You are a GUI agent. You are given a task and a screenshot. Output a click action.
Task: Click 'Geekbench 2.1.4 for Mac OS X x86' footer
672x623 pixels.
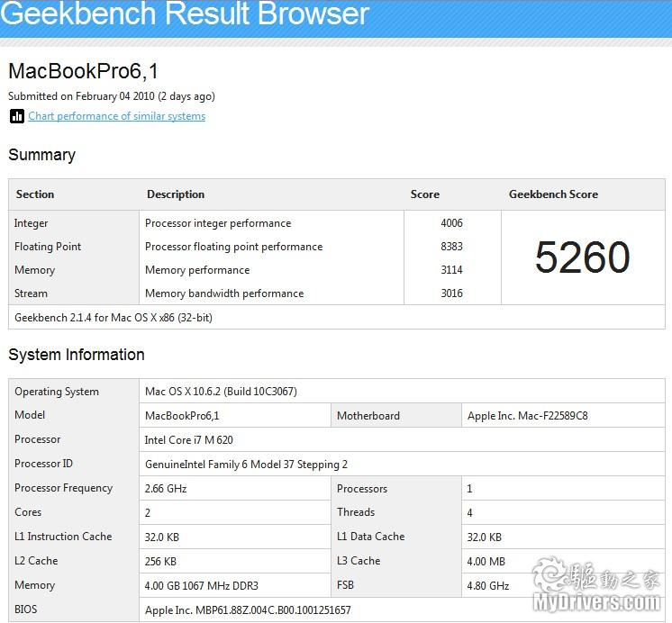point(114,318)
